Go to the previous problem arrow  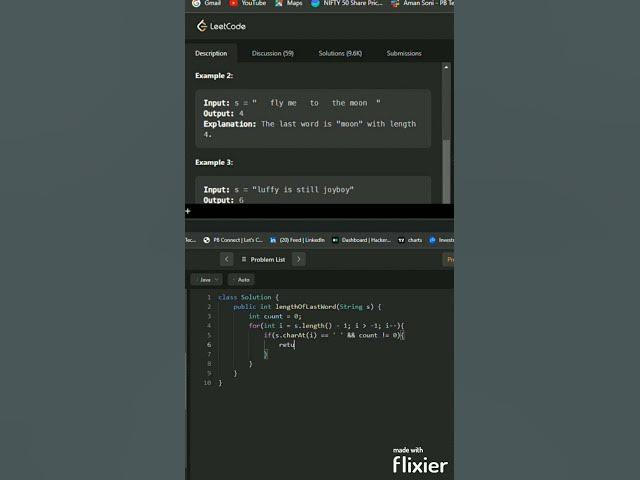click(x=227, y=259)
